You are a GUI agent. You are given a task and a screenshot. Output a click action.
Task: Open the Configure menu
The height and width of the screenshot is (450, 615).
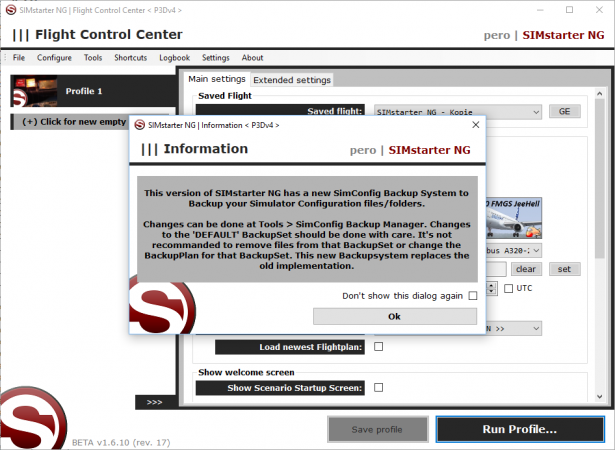tap(54, 58)
